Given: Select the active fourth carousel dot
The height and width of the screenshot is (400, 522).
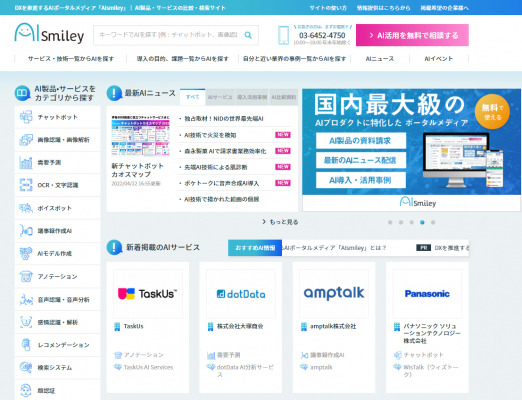Looking at the screenshot, I should click(422, 222).
